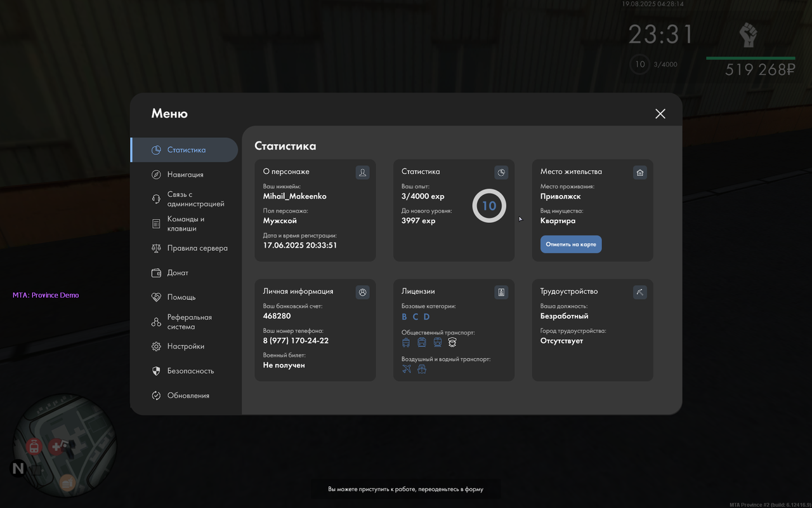Click the nickname Mihail_Makeenko
The image size is (812, 508).
(x=295, y=196)
